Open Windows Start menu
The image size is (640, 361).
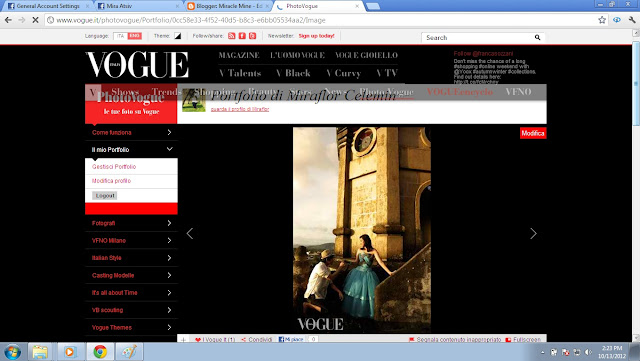coord(12,352)
